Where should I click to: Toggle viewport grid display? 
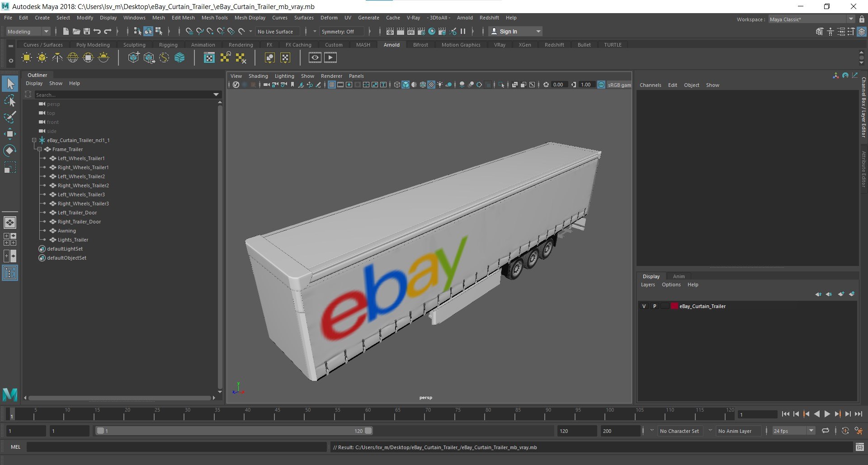(332, 85)
